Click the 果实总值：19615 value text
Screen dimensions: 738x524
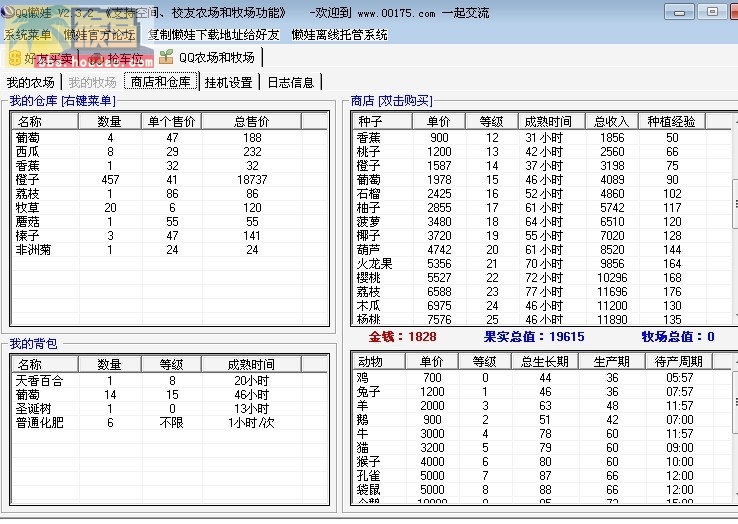click(x=534, y=337)
